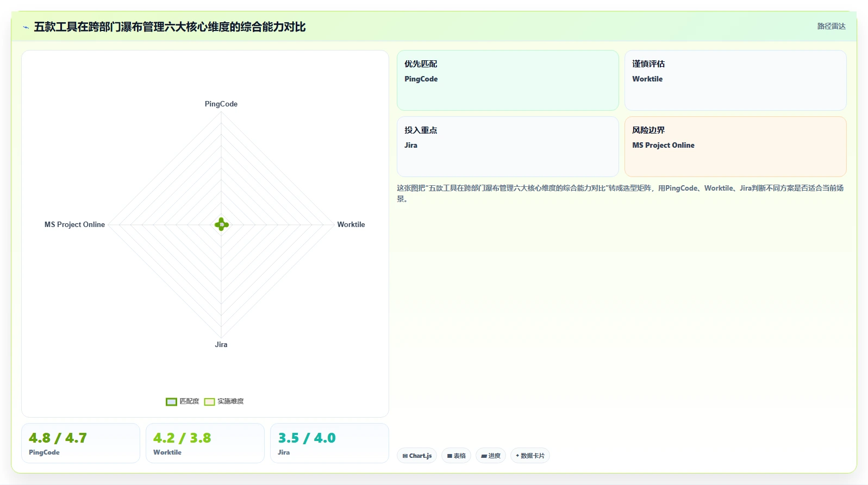Viewport: 868px width, 485px height.
Task: Click the 路径雷达 label in header
Action: click(x=831, y=26)
